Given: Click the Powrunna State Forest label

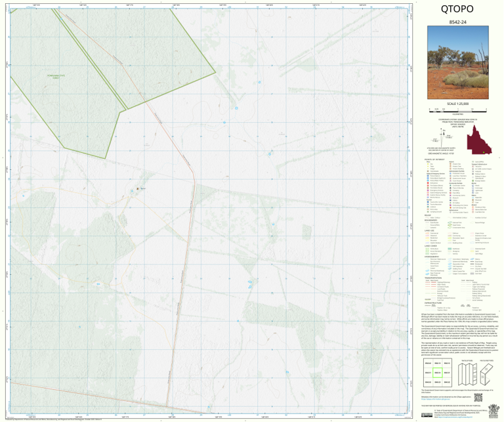Looking at the screenshot, I should tap(56, 77).
